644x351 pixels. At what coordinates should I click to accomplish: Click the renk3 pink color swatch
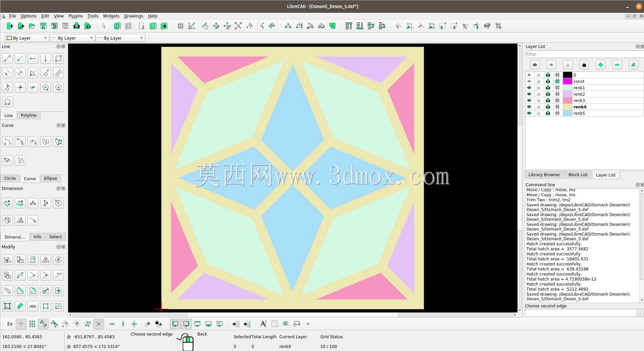click(567, 100)
